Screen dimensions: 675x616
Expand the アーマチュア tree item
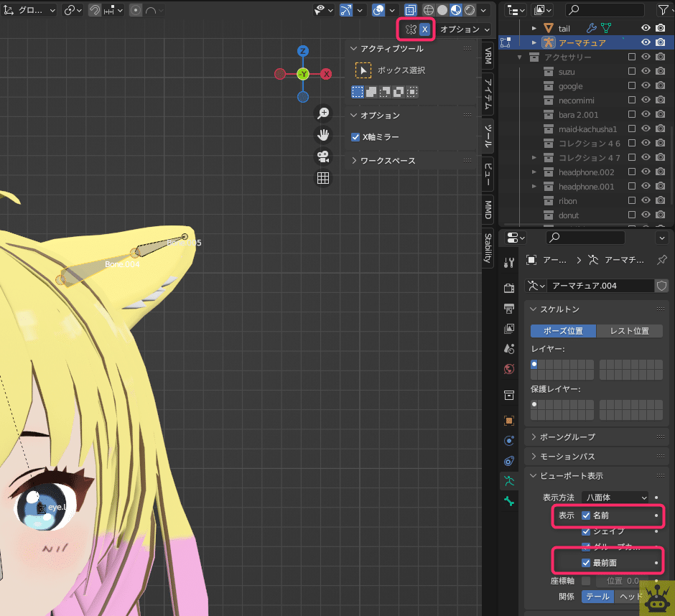(x=534, y=42)
